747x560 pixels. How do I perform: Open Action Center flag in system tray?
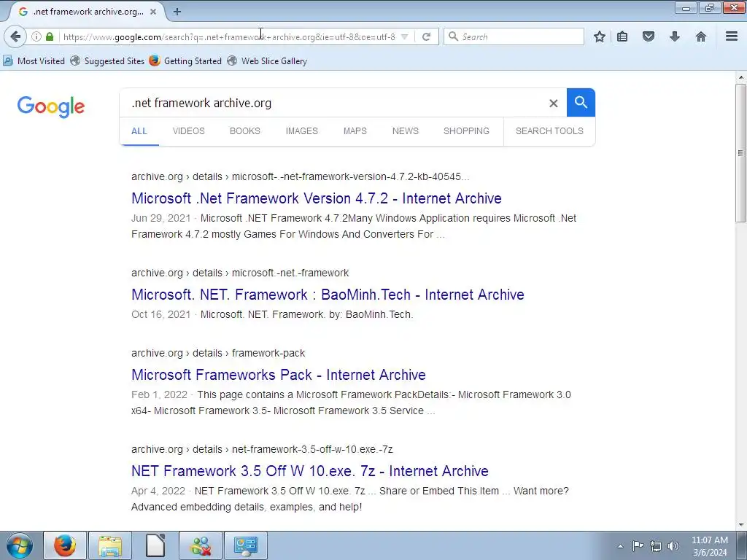(638, 545)
